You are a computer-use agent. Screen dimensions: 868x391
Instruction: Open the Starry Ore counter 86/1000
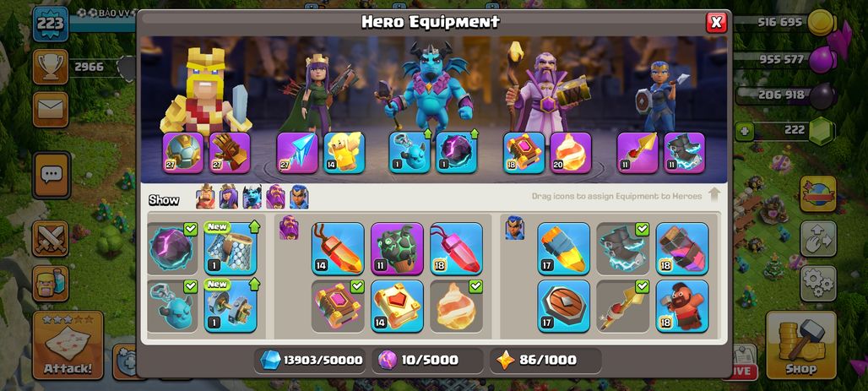545,360
